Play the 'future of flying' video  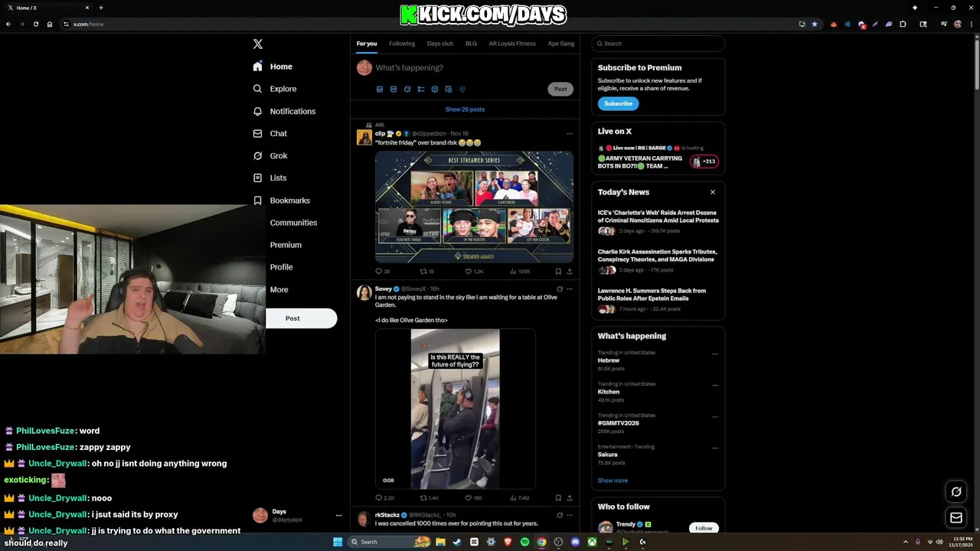(x=455, y=409)
